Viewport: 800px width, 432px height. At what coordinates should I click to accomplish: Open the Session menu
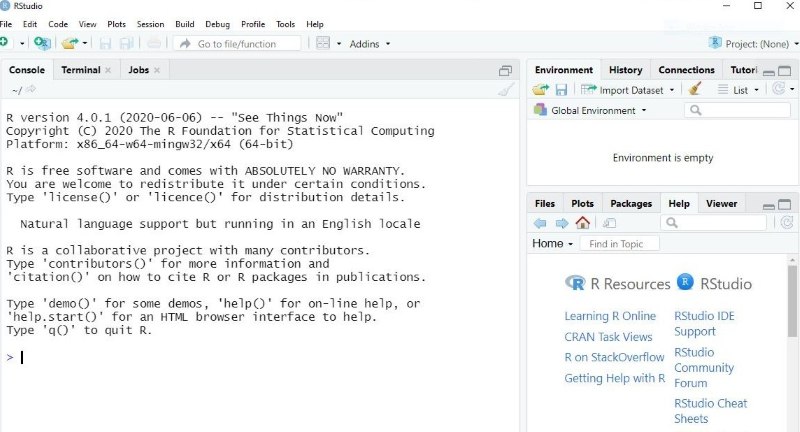(x=151, y=24)
